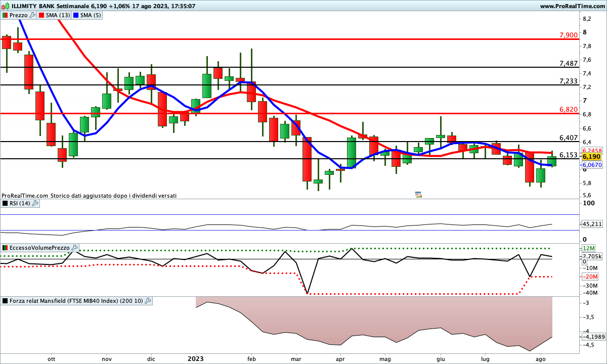
Task: Click the -4,1989 Mansfield value tag
Action: [593, 337]
